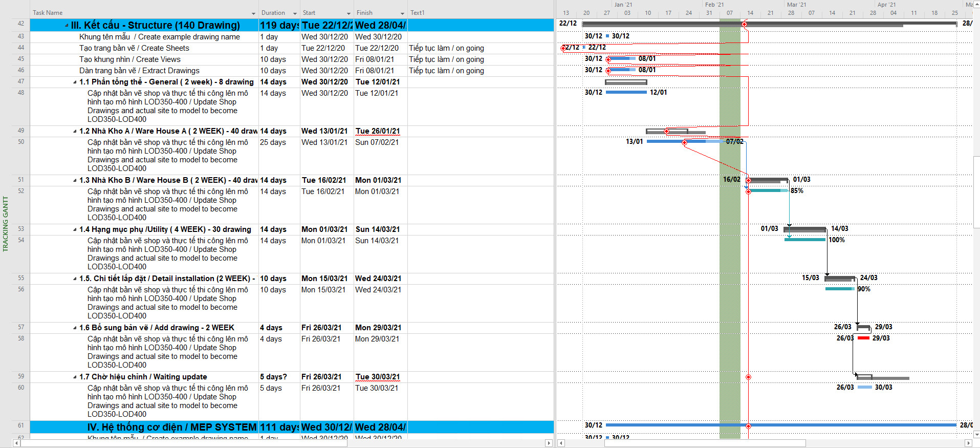Collapse the 1.2 Nhà Kho A group
Viewport: 980px width, 448px height.
[x=75, y=132]
